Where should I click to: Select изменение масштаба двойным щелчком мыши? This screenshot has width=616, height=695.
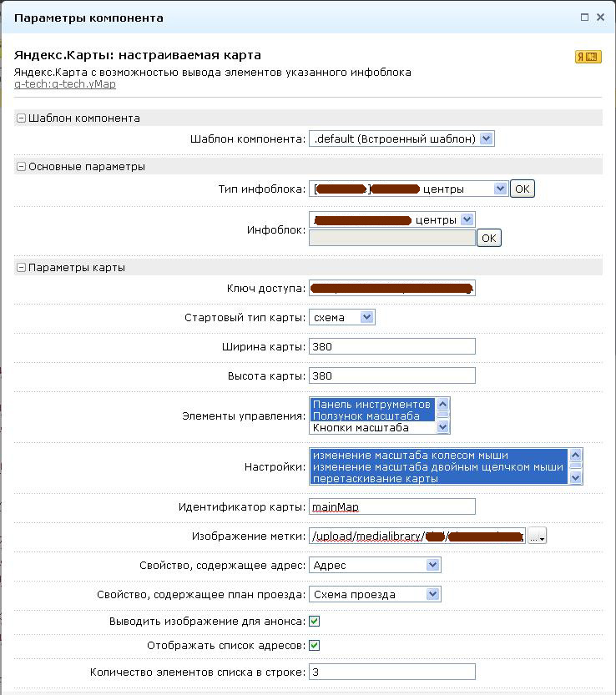438,466
